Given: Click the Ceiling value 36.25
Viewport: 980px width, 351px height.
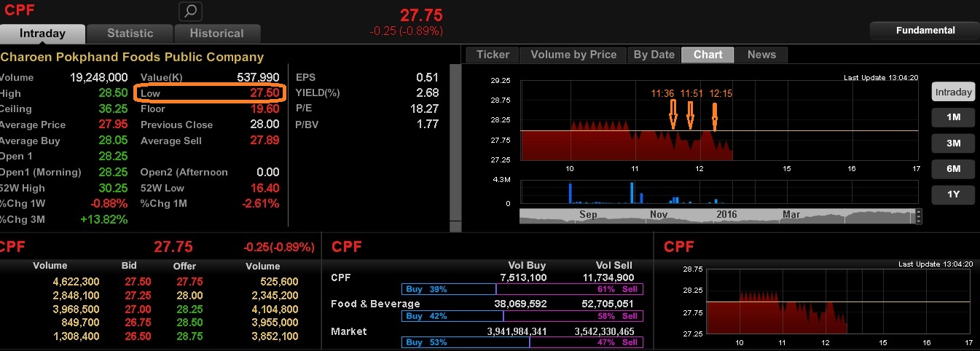Looking at the screenshot, I should (113, 109).
